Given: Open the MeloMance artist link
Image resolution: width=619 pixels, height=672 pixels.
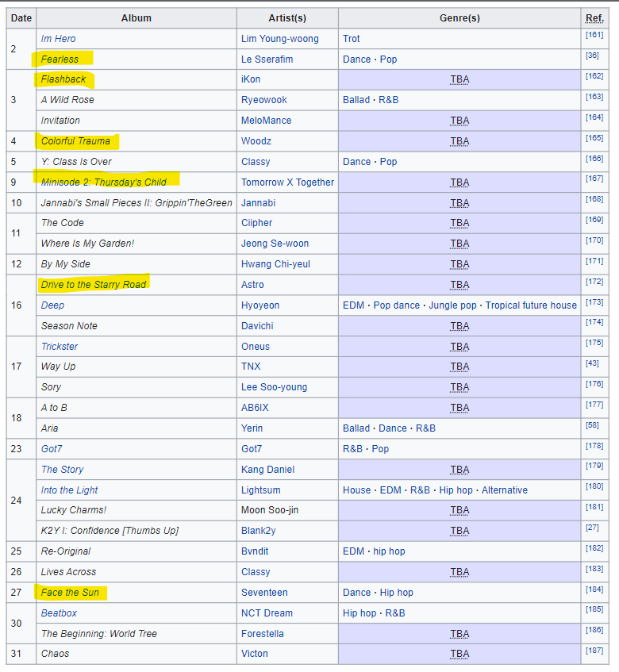Looking at the screenshot, I should coord(266,121).
